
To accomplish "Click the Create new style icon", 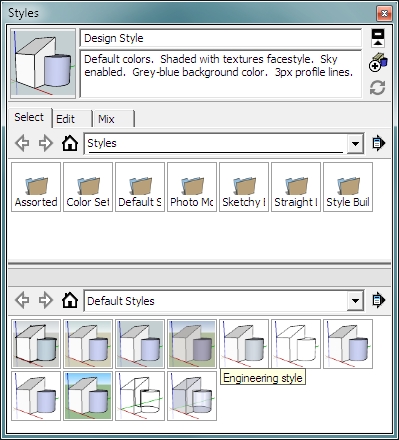I will click(x=378, y=62).
